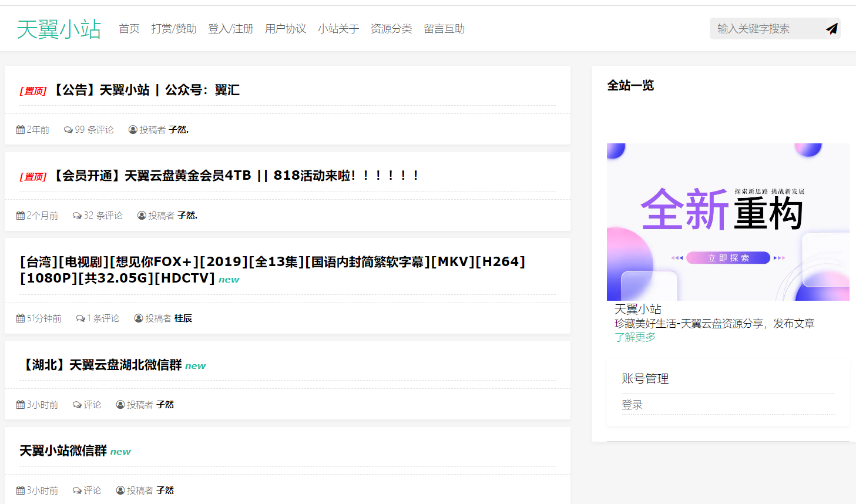Screen dimensions: 856x504
Task: Click the 天翼小站 site logo
Action: coord(59,29)
